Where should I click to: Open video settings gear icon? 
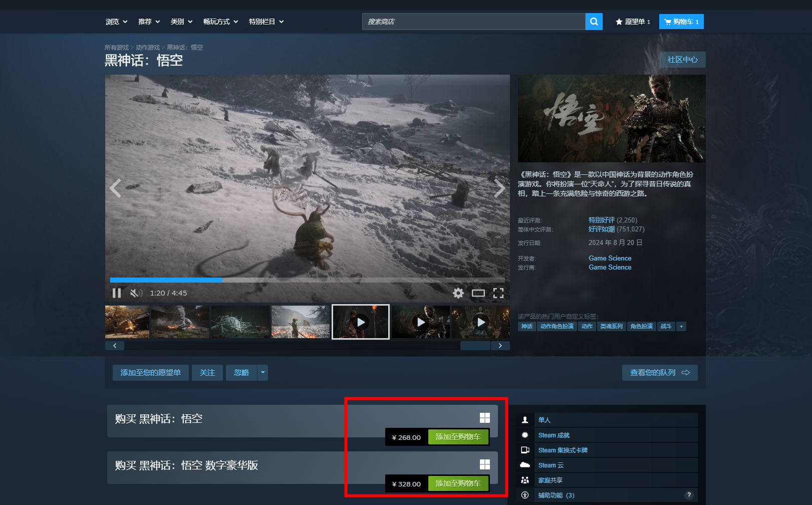click(x=458, y=293)
